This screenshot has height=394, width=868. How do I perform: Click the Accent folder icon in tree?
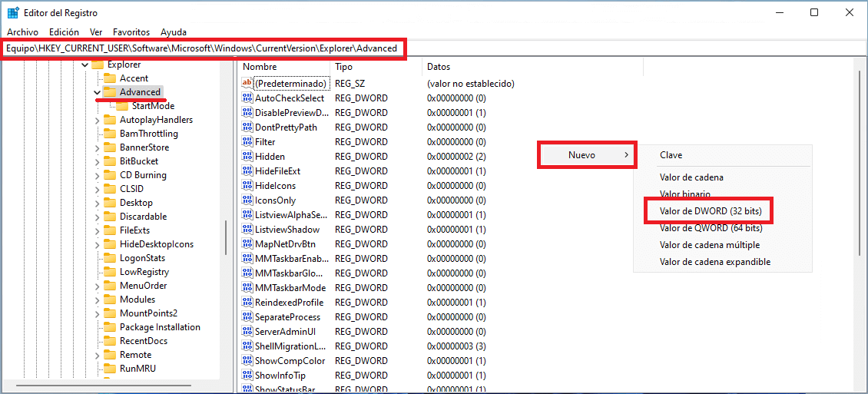coord(110,78)
